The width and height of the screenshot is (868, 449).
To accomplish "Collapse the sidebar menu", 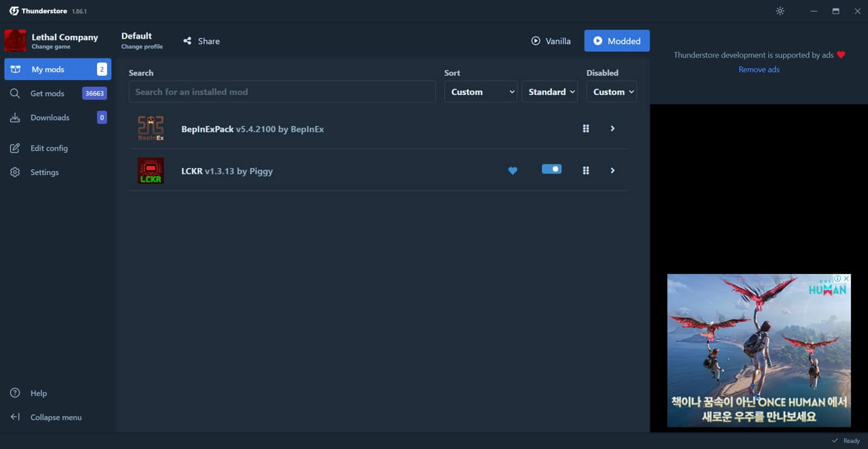I will (x=58, y=417).
